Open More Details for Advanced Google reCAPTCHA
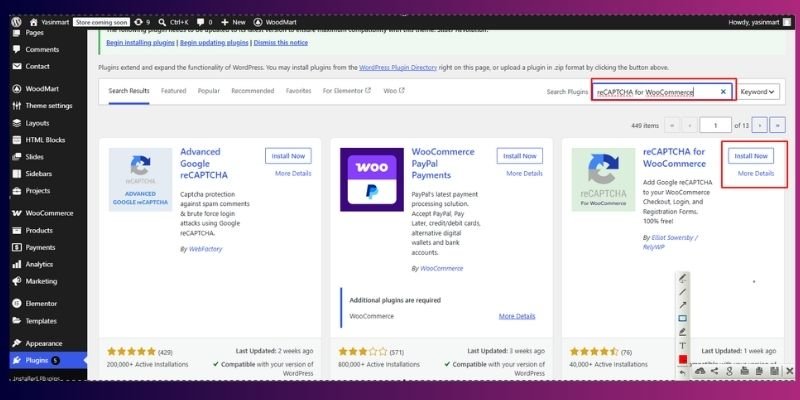 tap(293, 173)
